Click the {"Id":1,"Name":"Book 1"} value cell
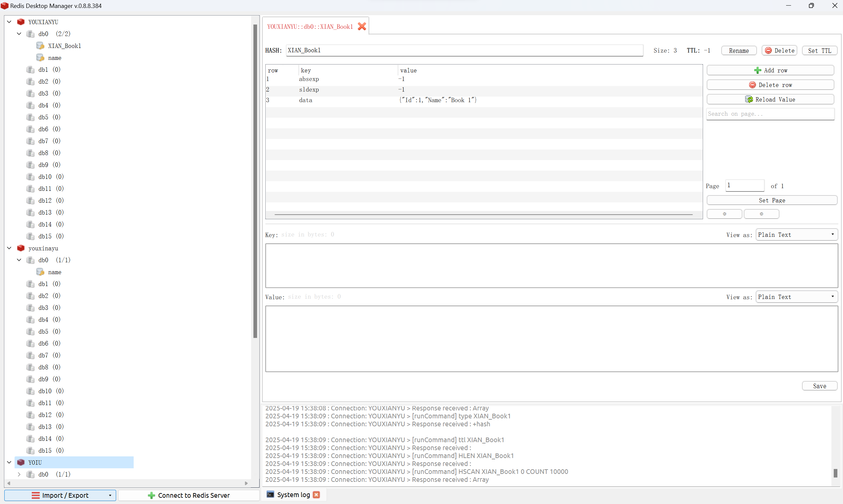 [x=438, y=100]
